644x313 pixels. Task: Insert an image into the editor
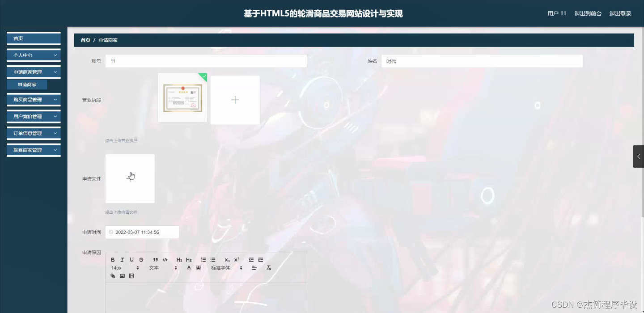[x=122, y=276]
